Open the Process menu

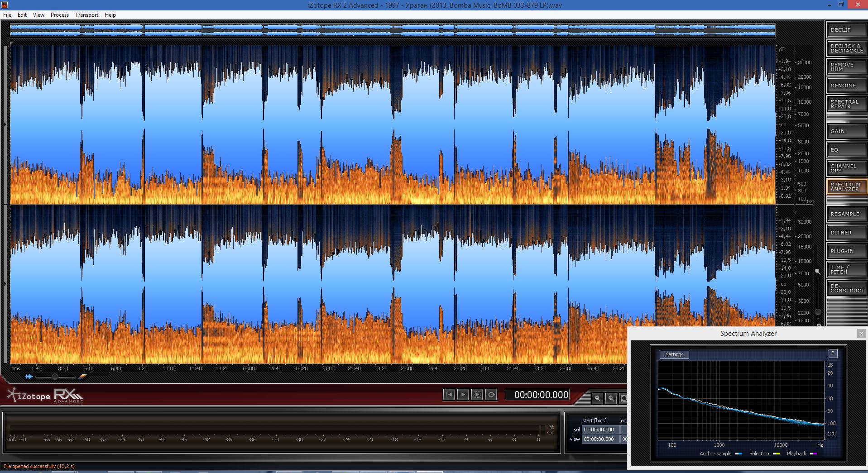click(x=60, y=15)
